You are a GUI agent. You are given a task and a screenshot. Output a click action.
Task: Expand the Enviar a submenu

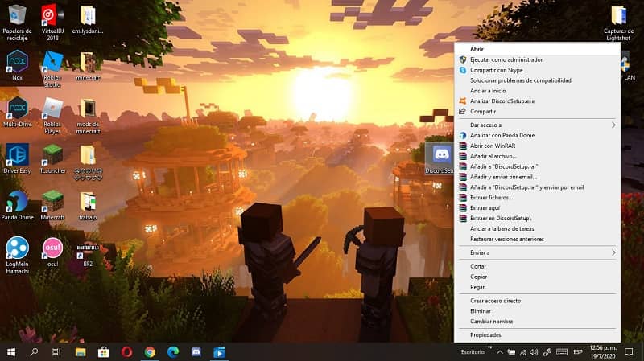(x=537, y=252)
